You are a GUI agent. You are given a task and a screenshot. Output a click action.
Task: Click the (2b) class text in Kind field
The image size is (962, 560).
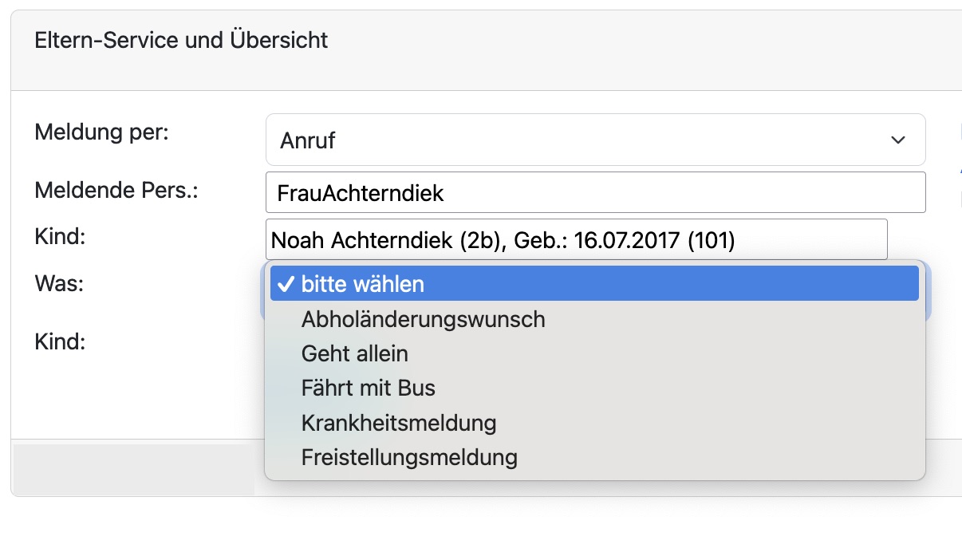(480, 240)
